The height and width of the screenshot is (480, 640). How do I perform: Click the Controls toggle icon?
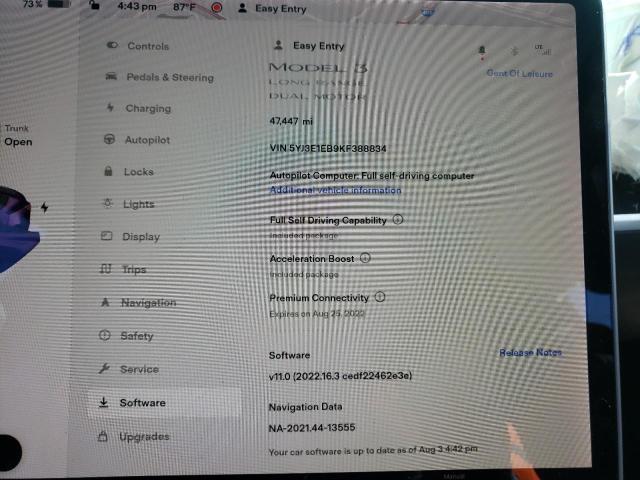pos(112,45)
